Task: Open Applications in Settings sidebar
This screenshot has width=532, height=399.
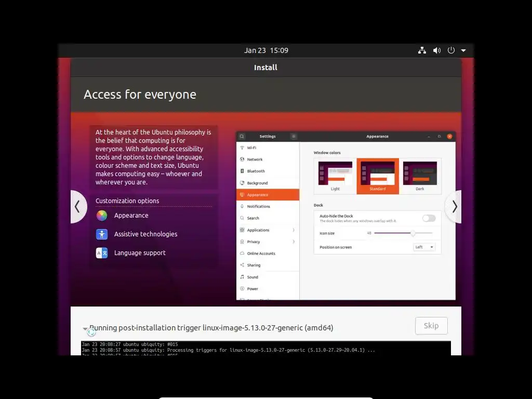Action: (268, 230)
